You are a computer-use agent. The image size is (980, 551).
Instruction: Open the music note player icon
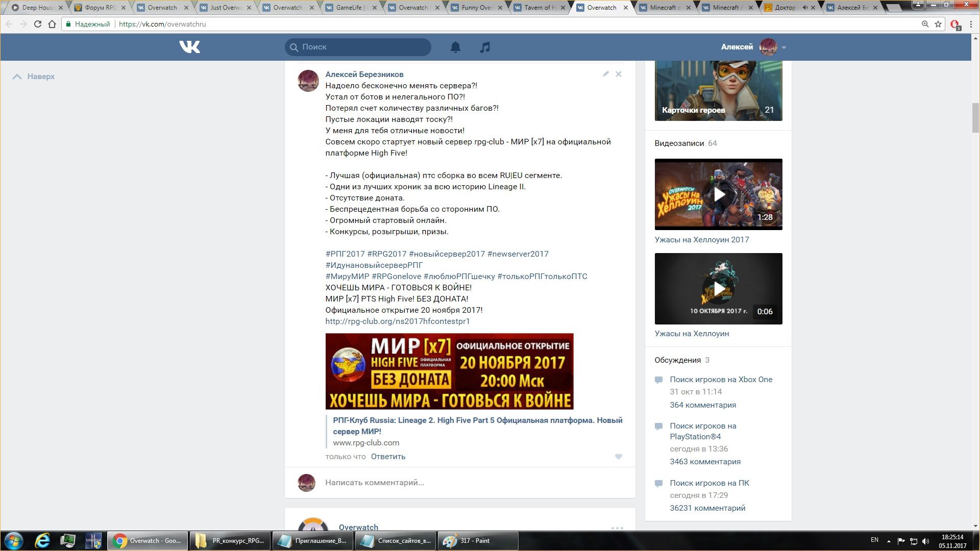click(485, 47)
